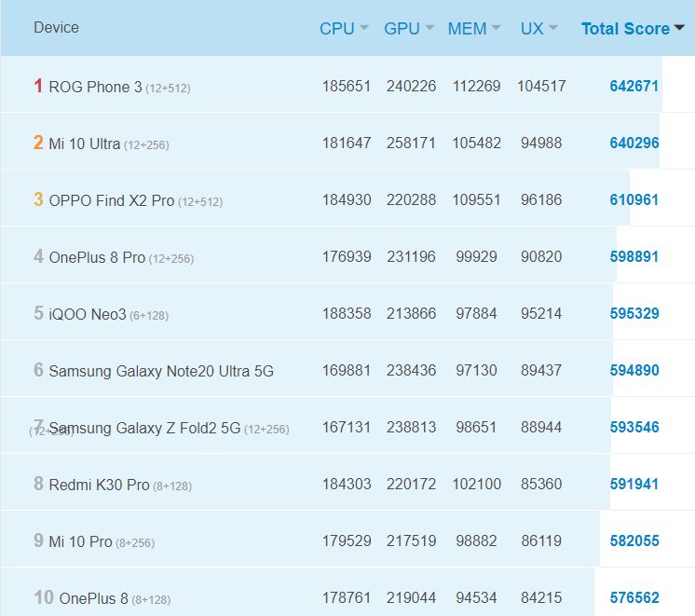Select total score 642671

pyautogui.click(x=634, y=86)
